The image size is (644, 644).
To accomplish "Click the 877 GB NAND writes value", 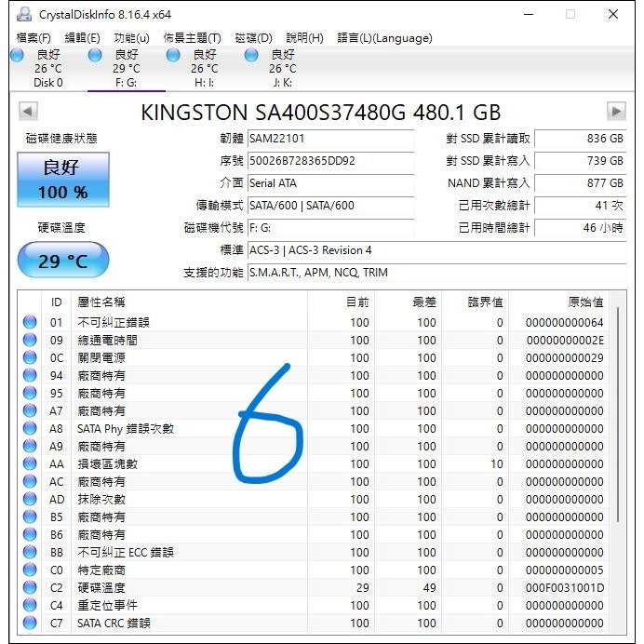I will [580, 182].
